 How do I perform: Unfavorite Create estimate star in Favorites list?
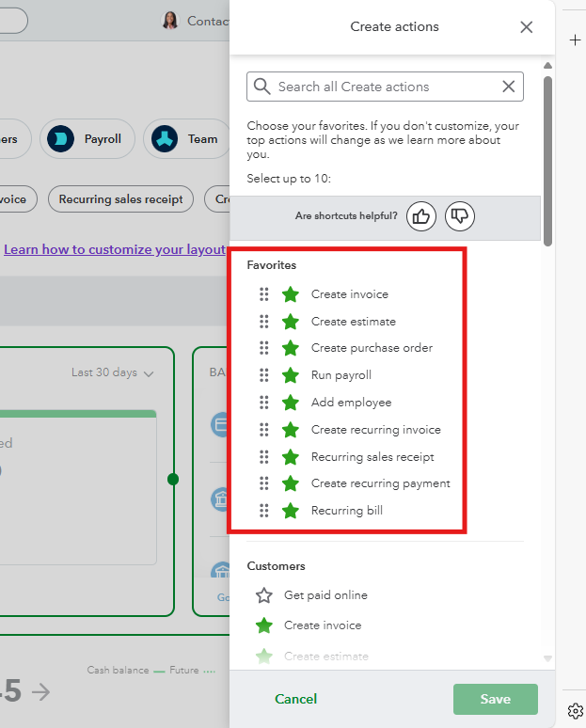click(291, 322)
